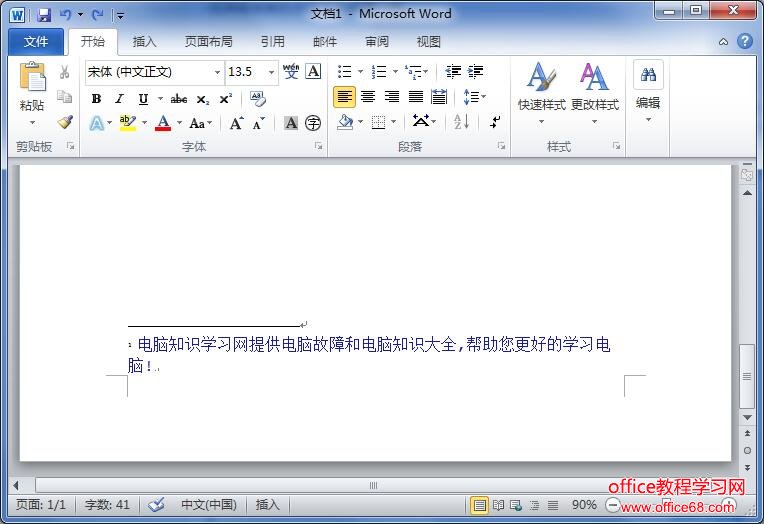Viewport: 764px width, 524px height.
Task: Apply red font color
Action: click(163, 123)
